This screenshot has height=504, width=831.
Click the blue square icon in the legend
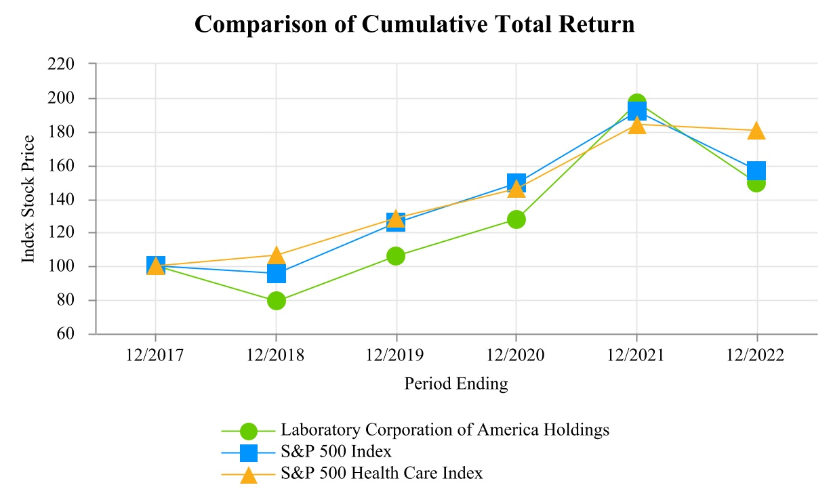(x=249, y=452)
